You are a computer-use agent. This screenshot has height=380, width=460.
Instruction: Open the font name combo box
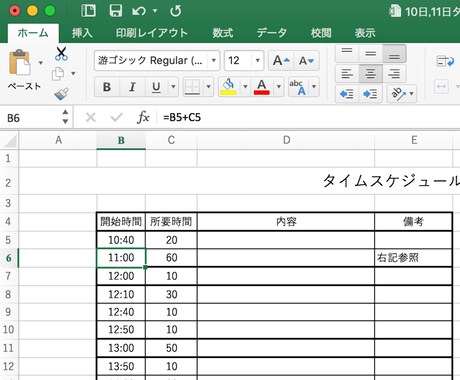tap(157, 61)
